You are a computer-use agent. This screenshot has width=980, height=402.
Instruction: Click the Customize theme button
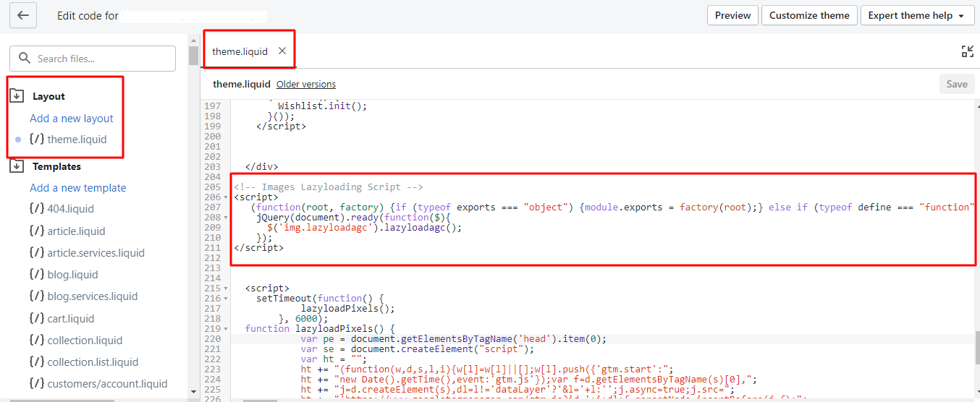[809, 15]
